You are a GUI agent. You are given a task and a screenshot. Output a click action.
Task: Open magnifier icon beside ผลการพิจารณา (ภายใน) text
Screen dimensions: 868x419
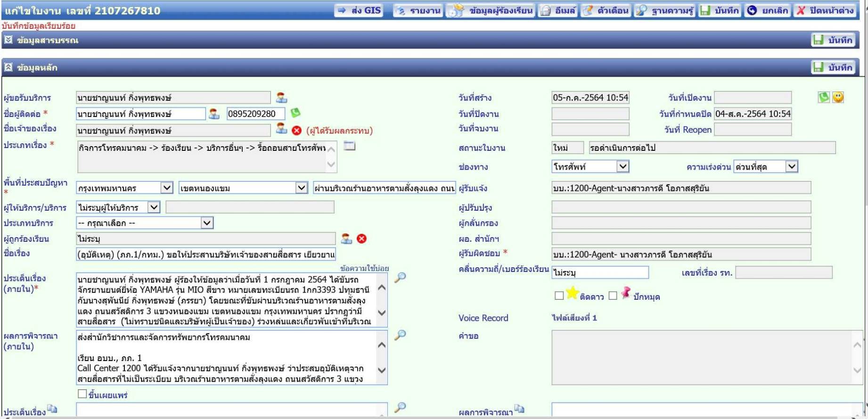[400, 335]
